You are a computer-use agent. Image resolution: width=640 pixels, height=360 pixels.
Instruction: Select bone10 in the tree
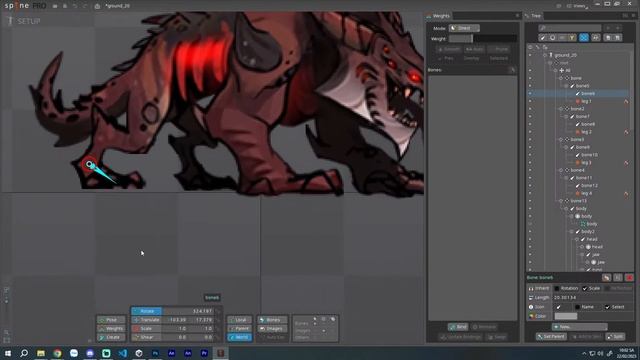[589, 155]
